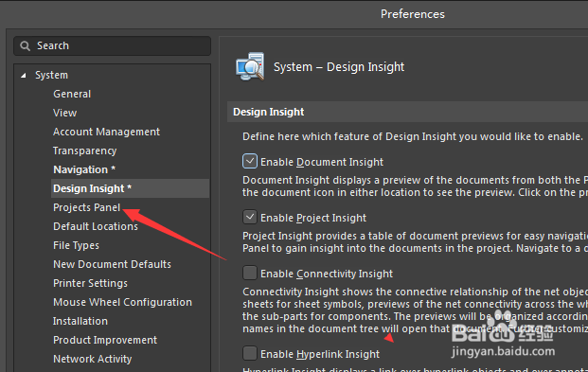The height and width of the screenshot is (372, 588).
Task: Select Default Locations in the tree
Action: coord(96,226)
